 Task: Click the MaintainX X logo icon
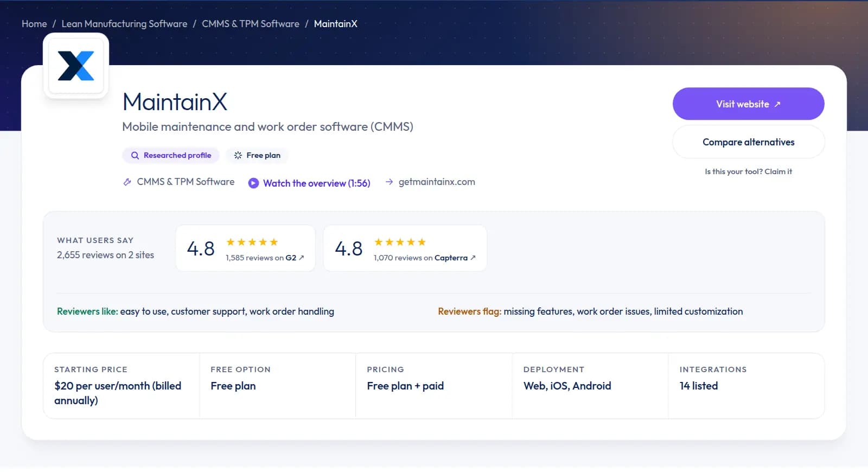click(x=76, y=66)
